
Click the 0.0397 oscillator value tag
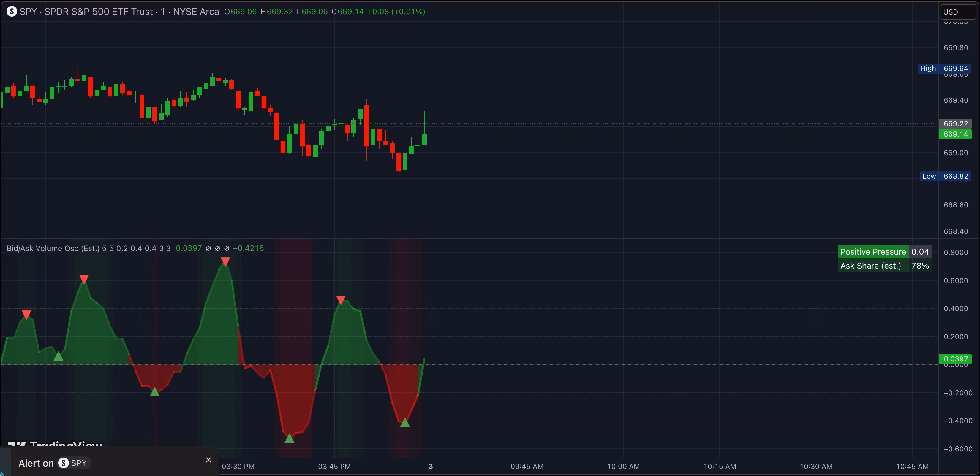pos(955,359)
